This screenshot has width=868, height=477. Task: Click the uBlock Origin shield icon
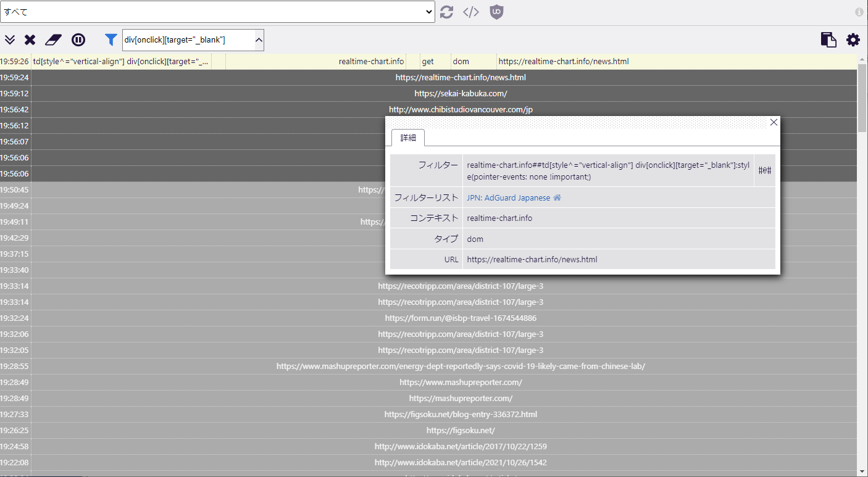pos(496,12)
